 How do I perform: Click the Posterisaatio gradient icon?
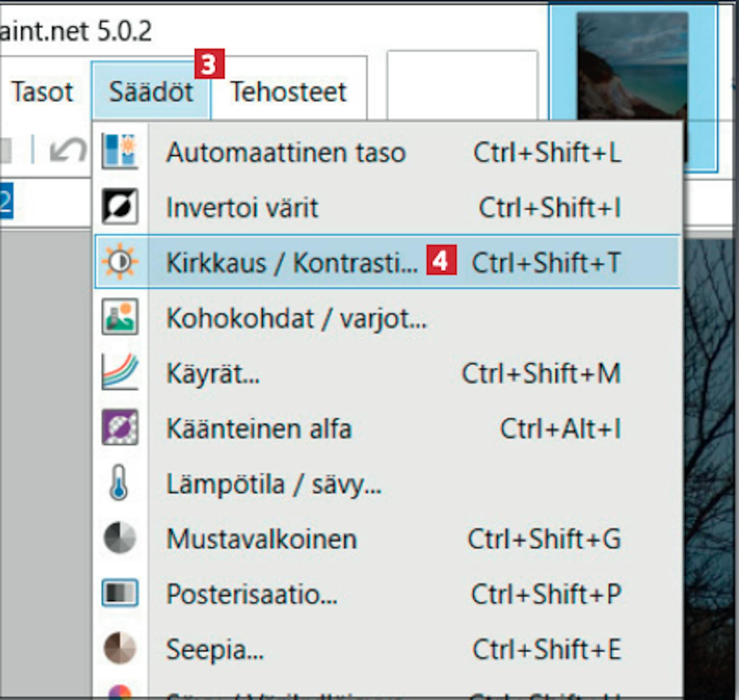point(120,593)
